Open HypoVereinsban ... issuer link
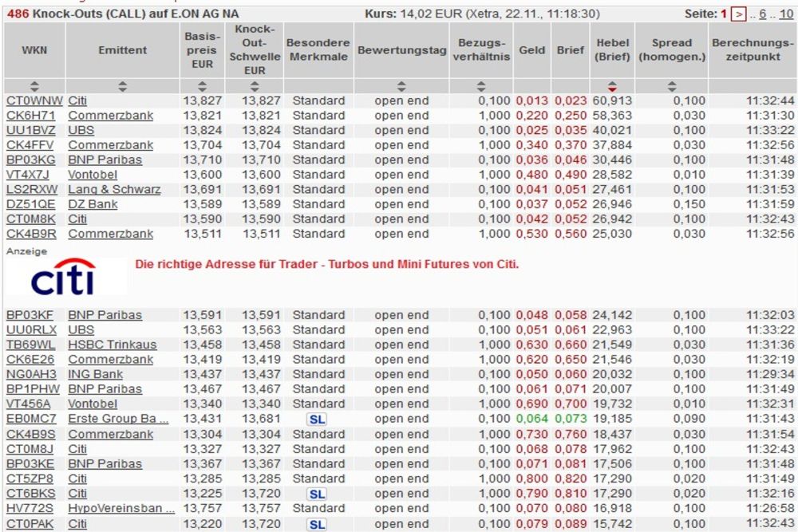 [x=121, y=508]
